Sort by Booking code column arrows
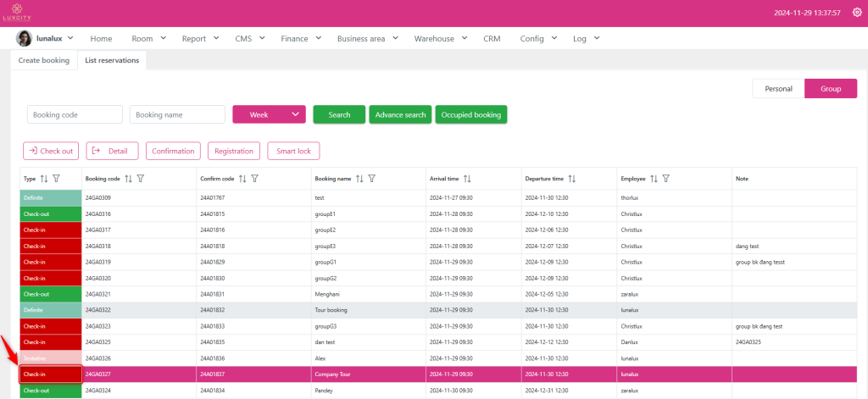Screen dimensions: 868x399 [129, 179]
